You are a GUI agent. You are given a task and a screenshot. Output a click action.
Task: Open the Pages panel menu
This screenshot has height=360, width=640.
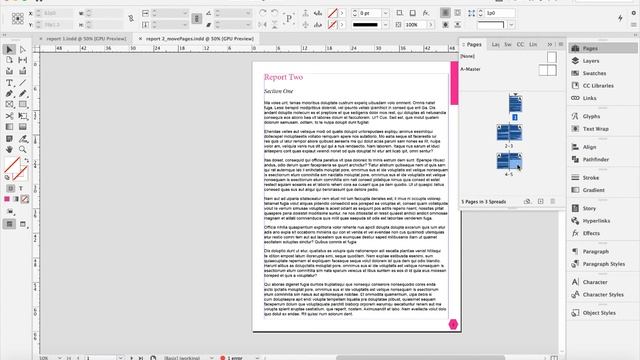click(x=561, y=44)
